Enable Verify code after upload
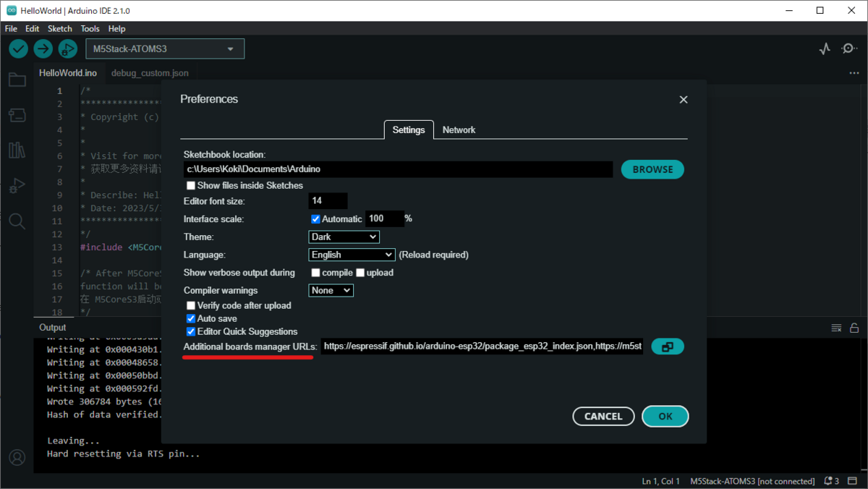The width and height of the screenshot is (868, 489). tap(191, 306)
